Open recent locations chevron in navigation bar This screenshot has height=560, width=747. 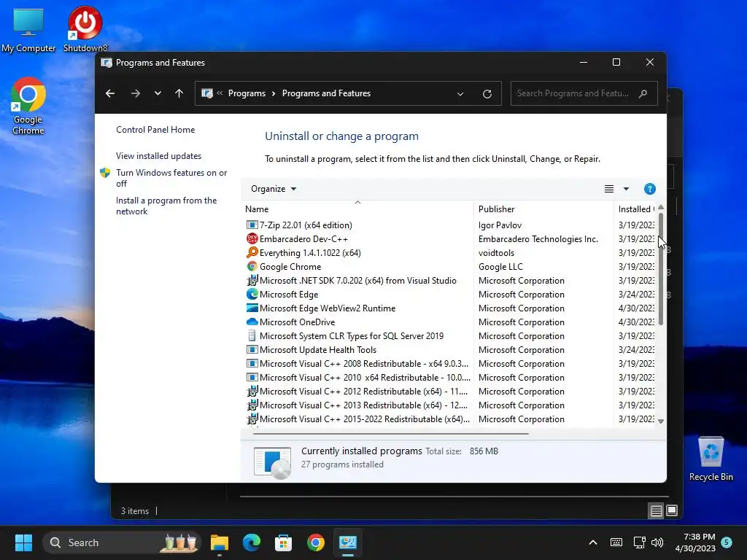coord(158,93)
